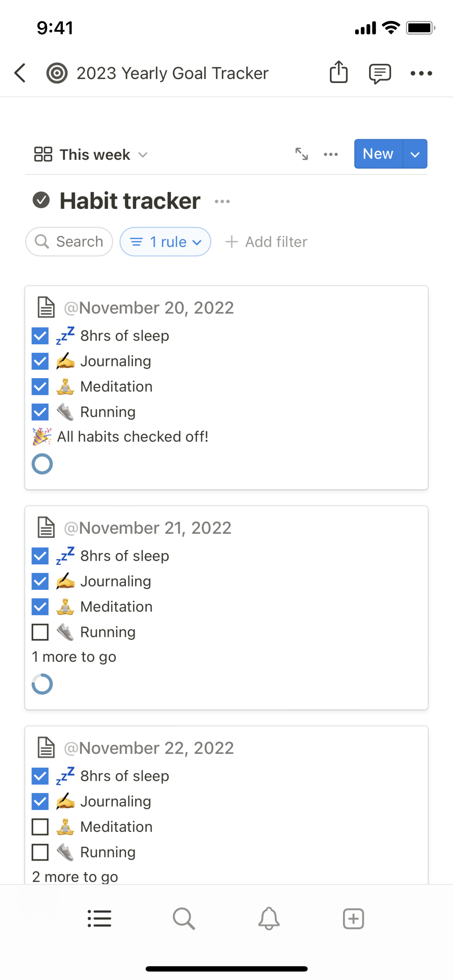Open database view options ellipsis
The image size is (453, 980).
coord(331,154)
